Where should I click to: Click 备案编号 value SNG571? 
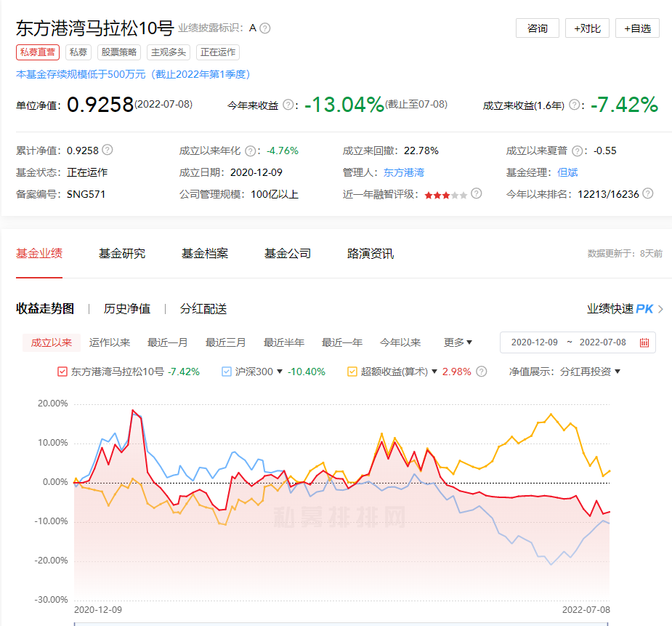pyautogui.click(x=86, y=194)
